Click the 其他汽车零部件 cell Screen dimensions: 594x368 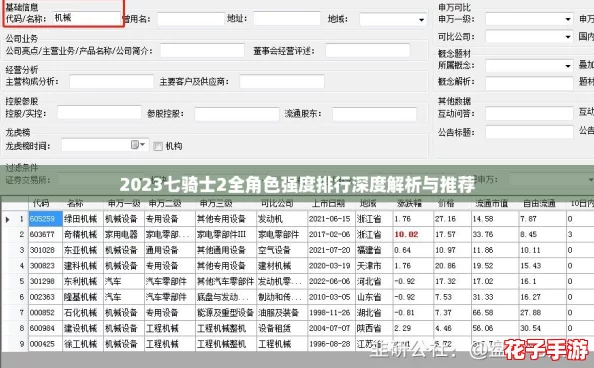(x=225, y=282)
